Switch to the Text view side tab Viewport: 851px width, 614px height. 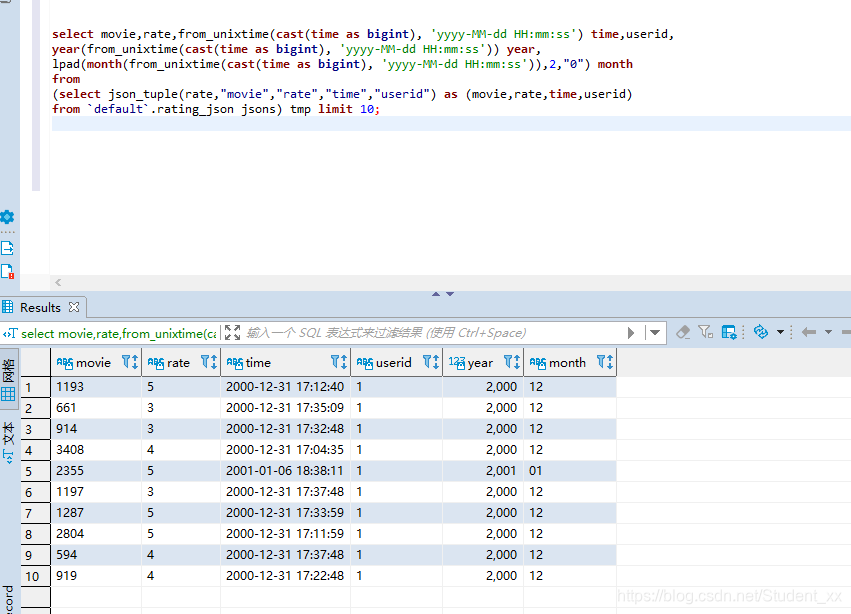click(8, 441)
